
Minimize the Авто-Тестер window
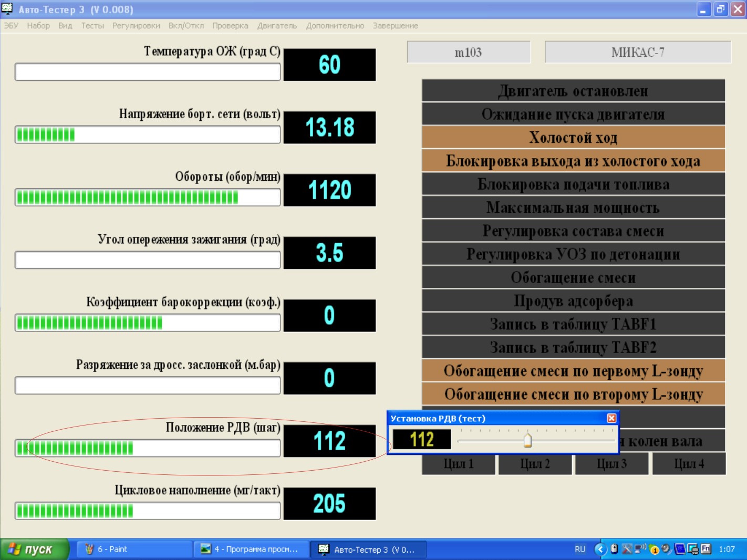[704, 9]
